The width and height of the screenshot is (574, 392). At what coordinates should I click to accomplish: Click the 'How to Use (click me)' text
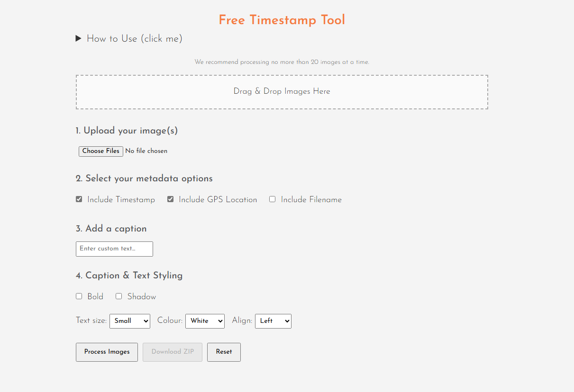tap(134, 39)
